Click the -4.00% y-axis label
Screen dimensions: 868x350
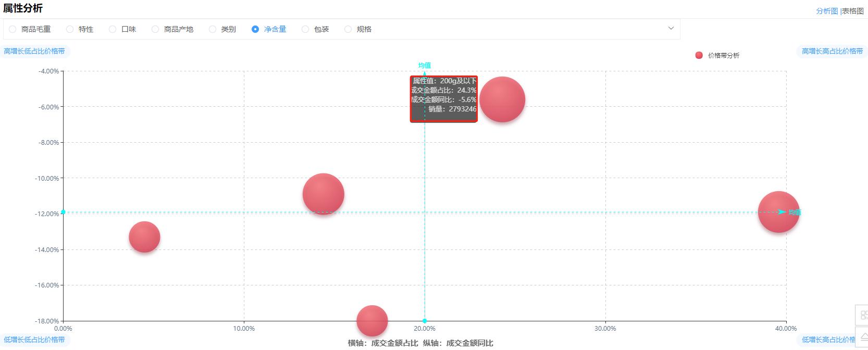[x=49, y=71]
